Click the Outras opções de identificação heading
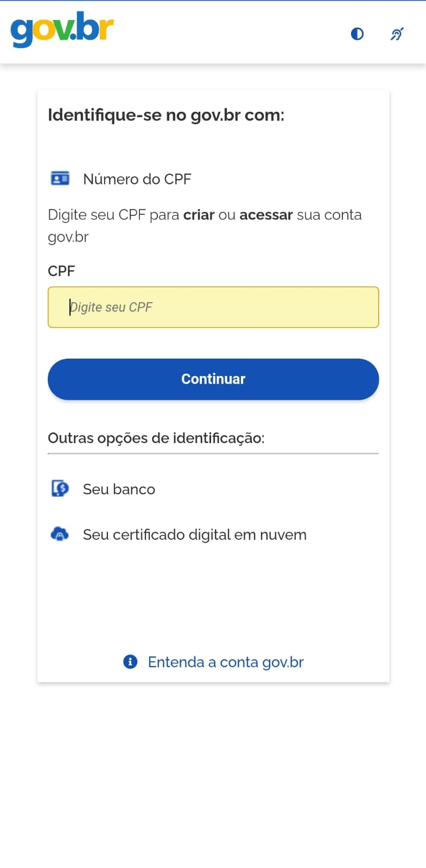 [156, 438]
